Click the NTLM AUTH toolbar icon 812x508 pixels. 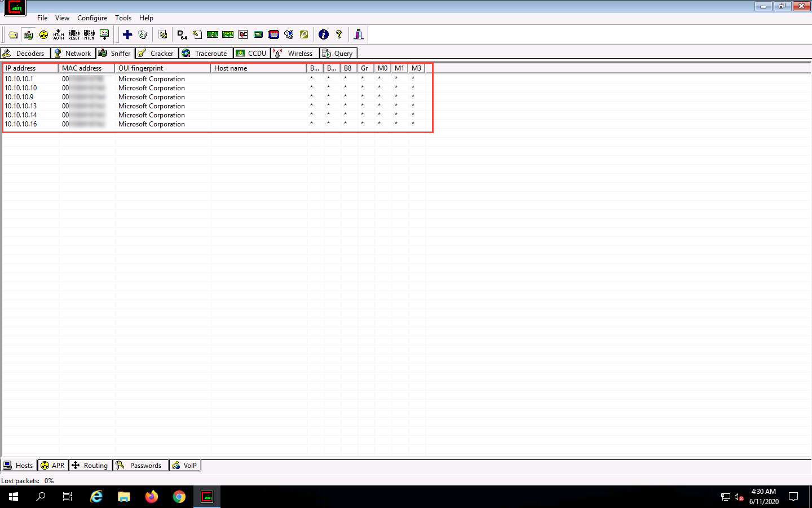(x=59, y=34)
